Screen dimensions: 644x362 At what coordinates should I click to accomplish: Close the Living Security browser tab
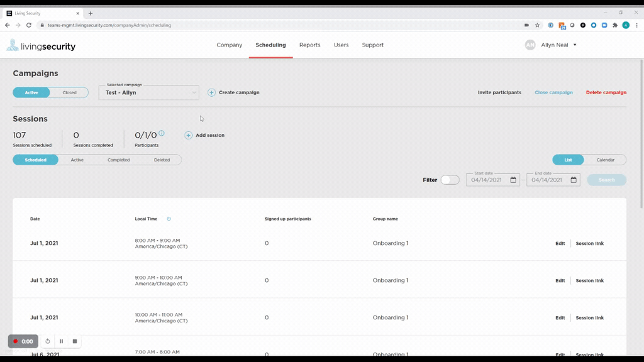[77, 13]
